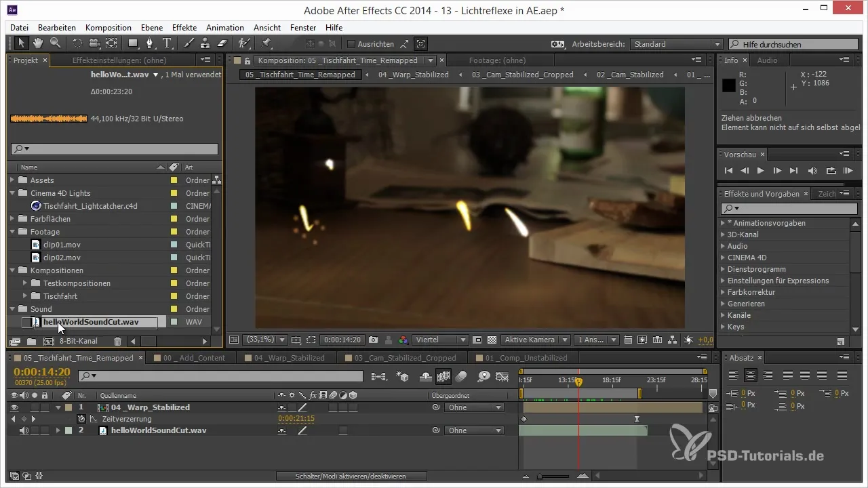Toggle Zeitverzerrung stopwatch keyframing
The width and height of the screenshot is (868, 488).
tap(81, 419)
